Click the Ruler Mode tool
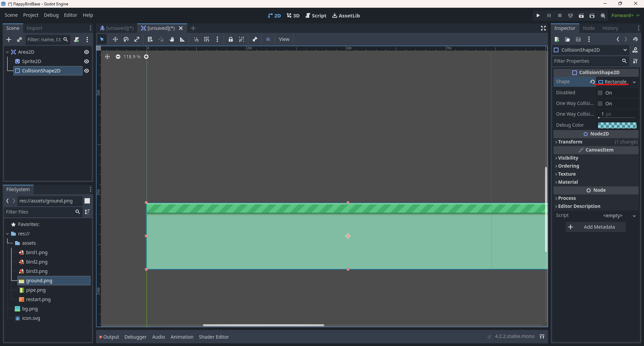 [182, 39]
